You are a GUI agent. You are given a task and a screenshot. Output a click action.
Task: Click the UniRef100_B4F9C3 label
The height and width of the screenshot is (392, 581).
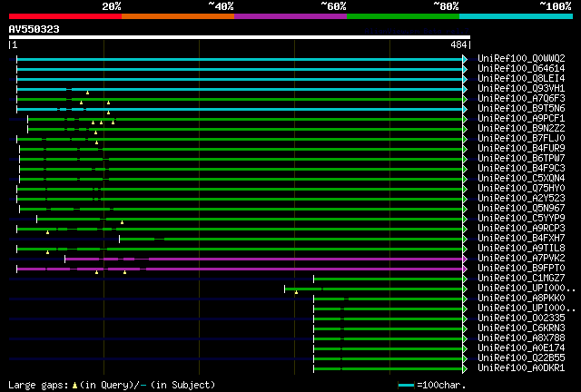(x=521, y=169)
